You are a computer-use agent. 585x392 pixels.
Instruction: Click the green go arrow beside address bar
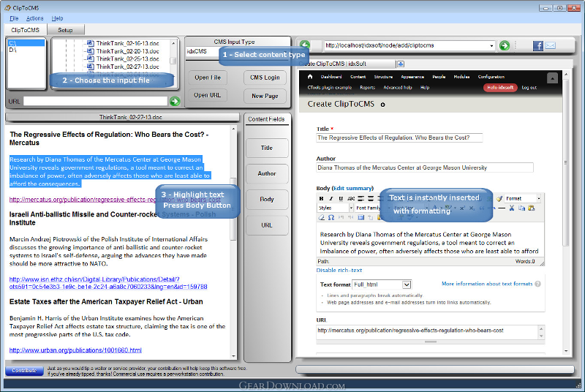(x=505, y=45)
